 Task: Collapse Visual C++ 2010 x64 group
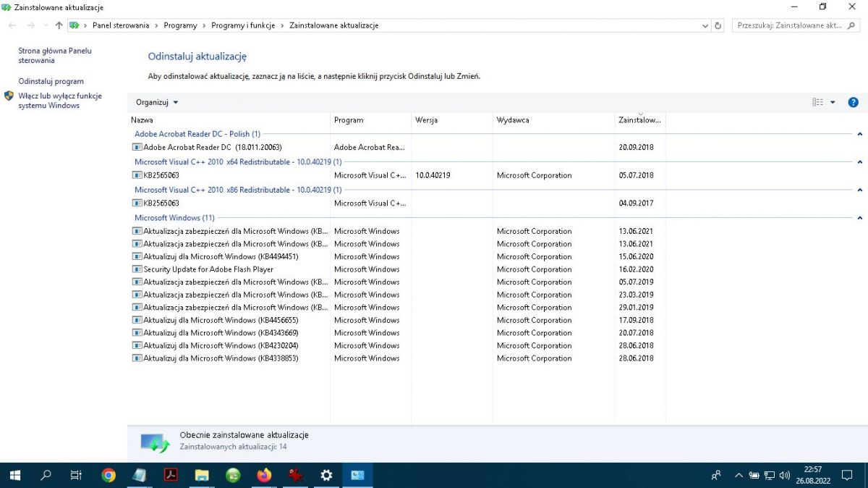(859, 162)
